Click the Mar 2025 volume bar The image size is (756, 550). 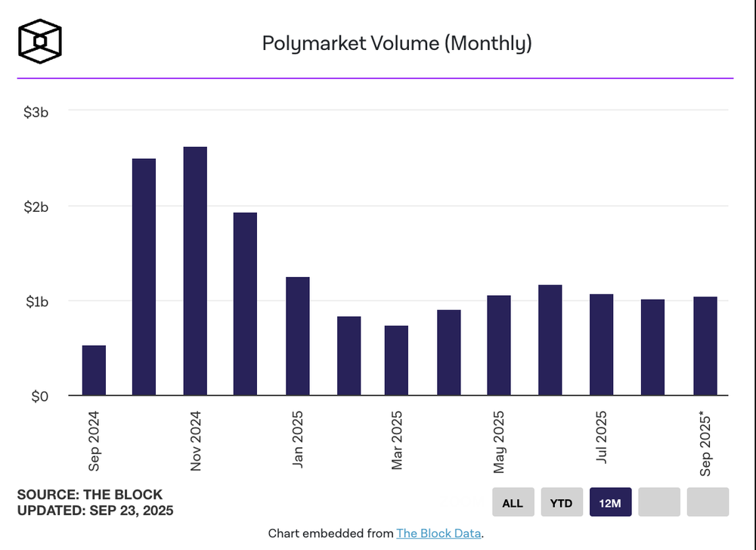[x=396, y=360]
